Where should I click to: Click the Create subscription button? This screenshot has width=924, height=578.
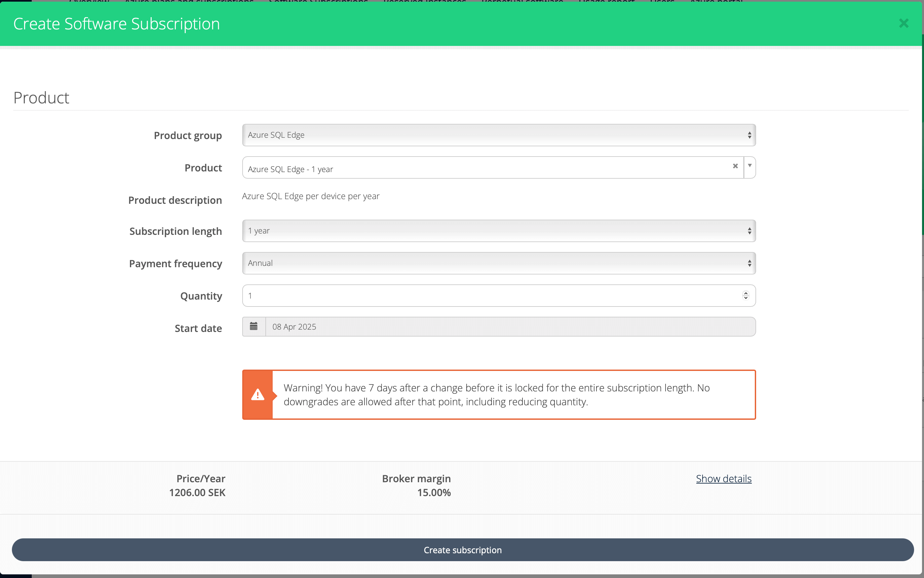(463, 550)
